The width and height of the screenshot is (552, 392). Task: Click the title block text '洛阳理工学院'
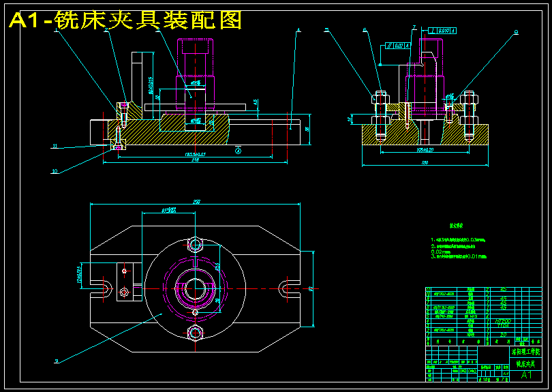(525, 352)
